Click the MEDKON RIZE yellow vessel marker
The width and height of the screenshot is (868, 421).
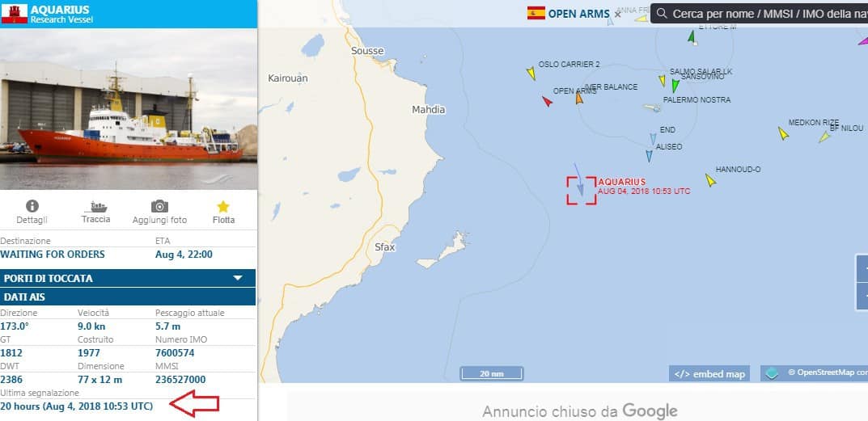tap(783, 133)
